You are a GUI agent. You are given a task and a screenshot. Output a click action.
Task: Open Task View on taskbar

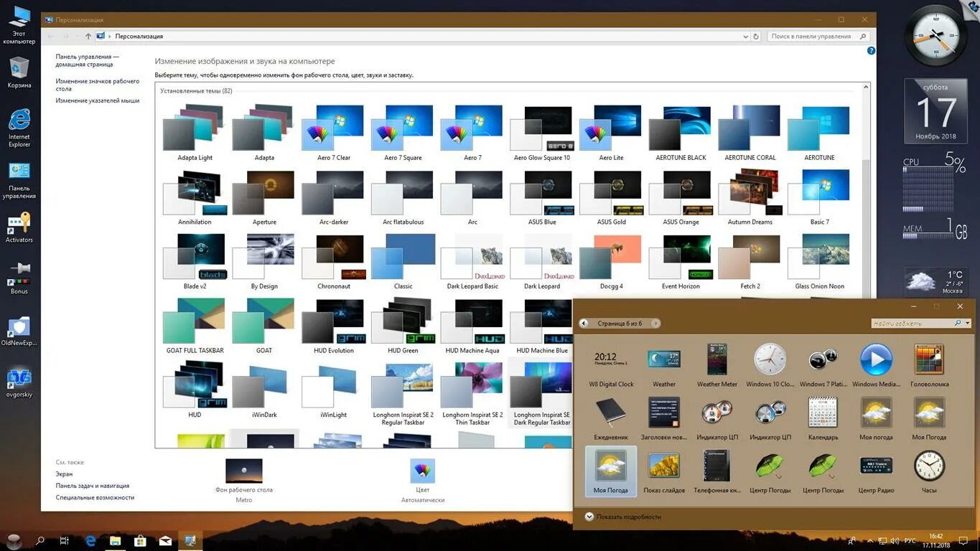pos(65,540)
